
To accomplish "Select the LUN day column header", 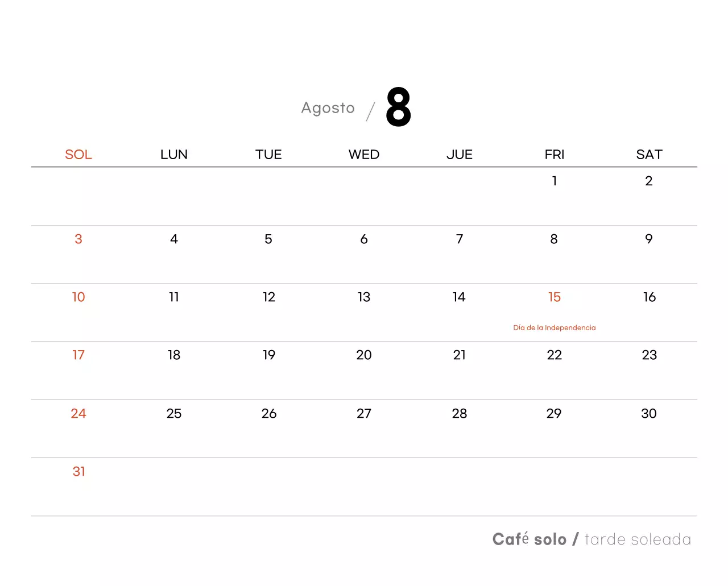I will tap(174, 155).
